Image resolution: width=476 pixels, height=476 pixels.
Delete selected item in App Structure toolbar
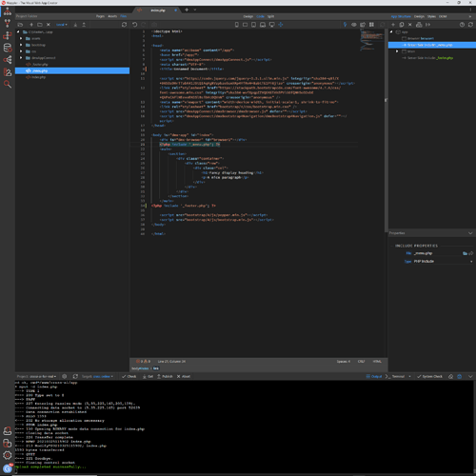click(x=410, y=25)
